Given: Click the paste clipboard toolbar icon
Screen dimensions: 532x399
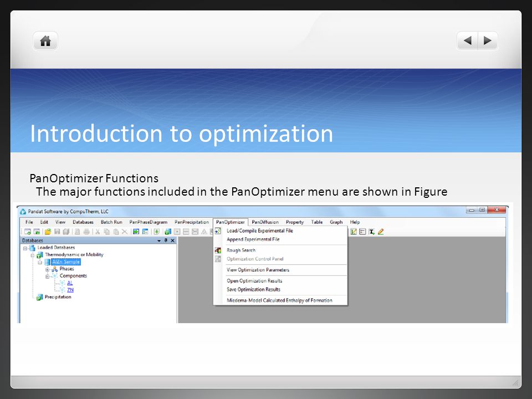Looking at the screenshot, I should pos(116,232).
